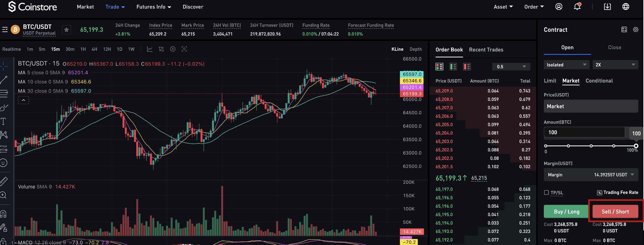Set the 4H chart interval
The width and height of the screenshot is (644, 245).
click(94, 49)
